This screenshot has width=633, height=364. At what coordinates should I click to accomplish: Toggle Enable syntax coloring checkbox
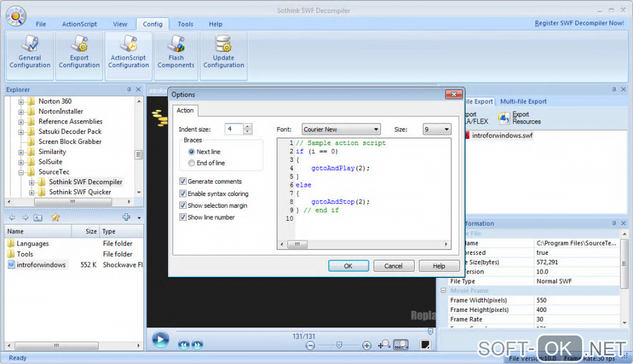pos(183,193)
